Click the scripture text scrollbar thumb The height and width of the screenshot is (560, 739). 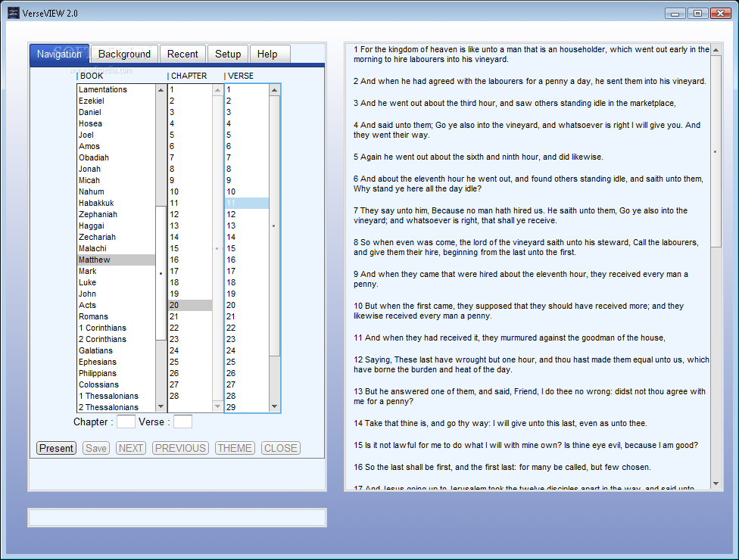point(716,151)
